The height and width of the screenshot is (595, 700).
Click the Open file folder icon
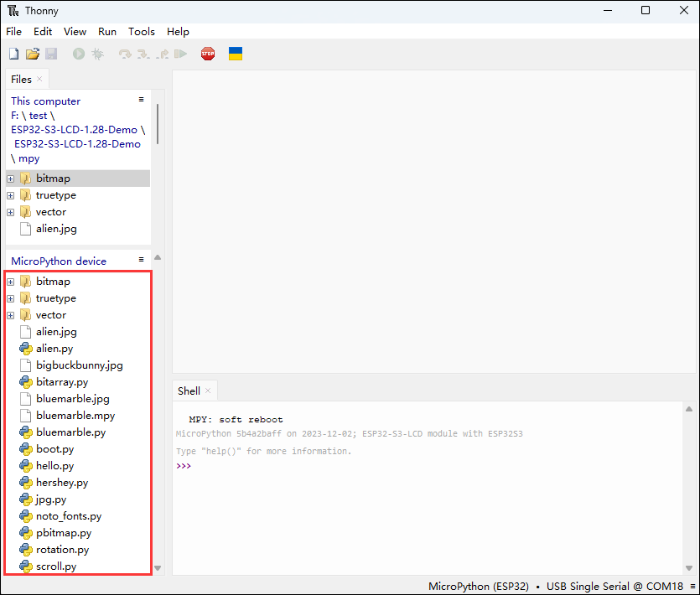tap(32, 54)
